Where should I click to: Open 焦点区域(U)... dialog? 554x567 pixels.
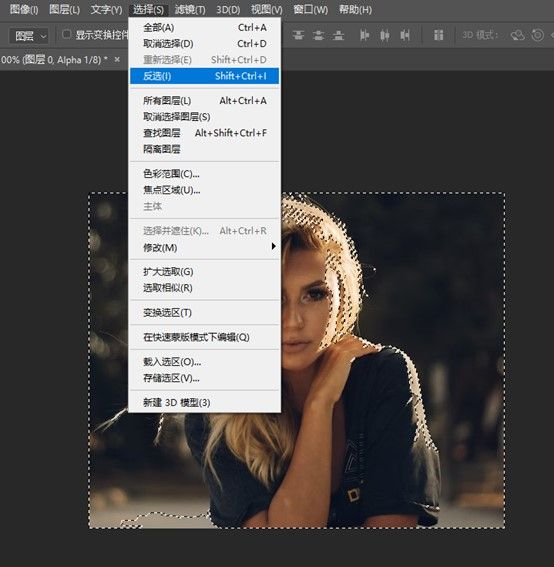coord(205,190)
